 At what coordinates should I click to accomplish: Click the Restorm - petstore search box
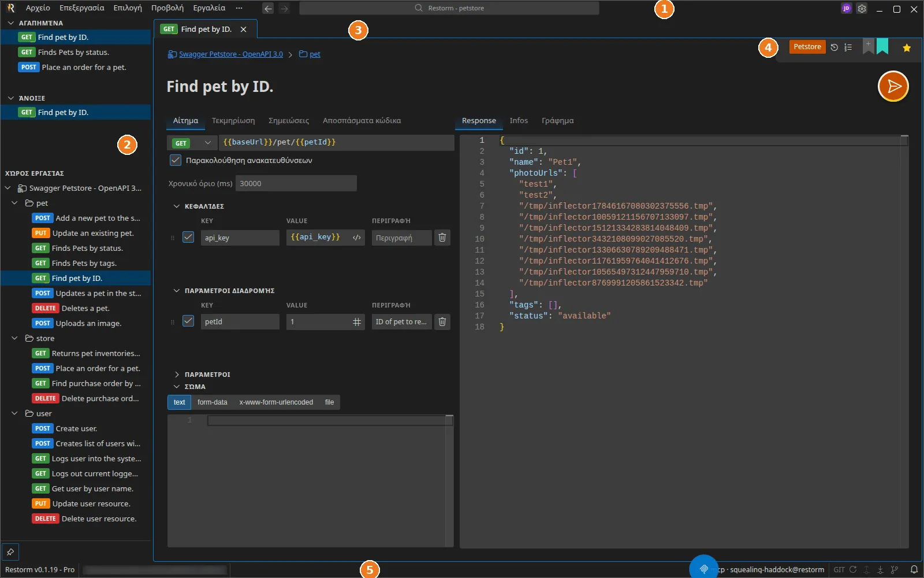point(449,8)
